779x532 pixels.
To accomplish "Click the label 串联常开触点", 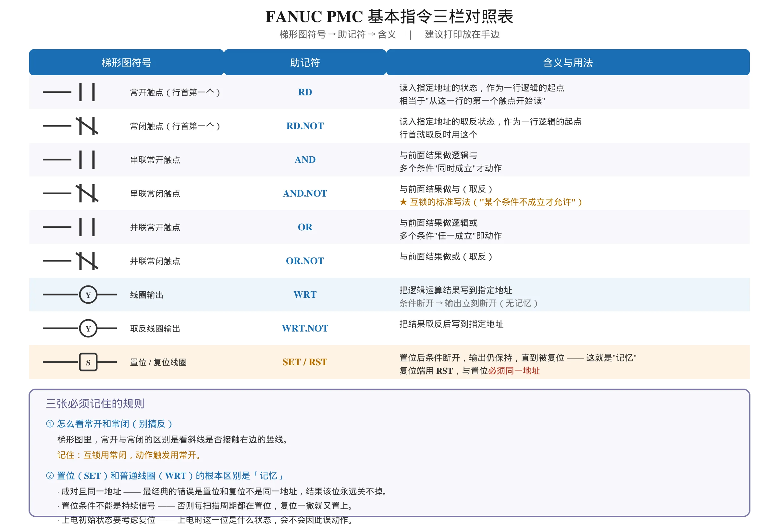I will tap(155, 160).
